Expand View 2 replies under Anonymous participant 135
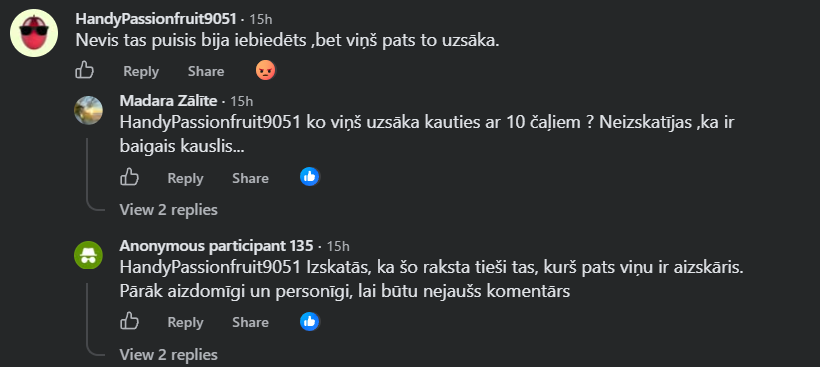820x367 pixels. pyautogui.click(x=168, y=354)
